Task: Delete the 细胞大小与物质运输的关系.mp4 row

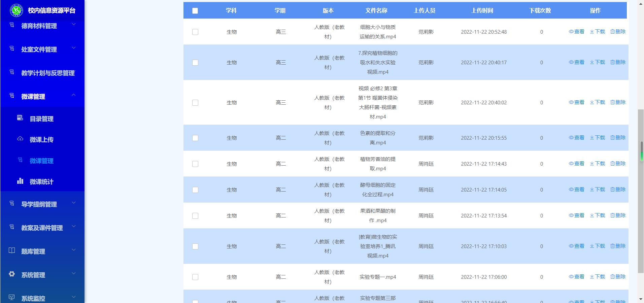Action: (x=618, y=32)
